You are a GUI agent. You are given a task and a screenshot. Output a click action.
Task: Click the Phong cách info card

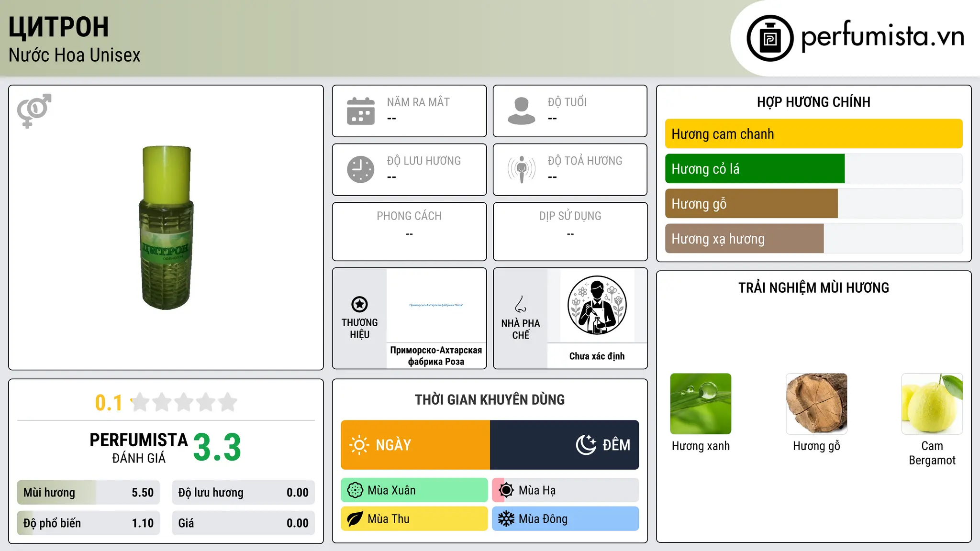pos(409,231)
